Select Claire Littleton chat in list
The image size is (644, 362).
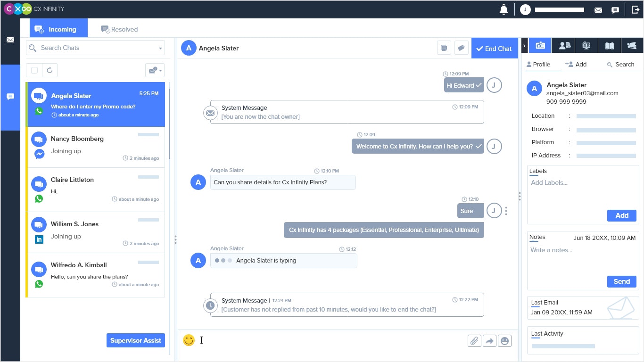pyautogui.click(x=96, y=189)
